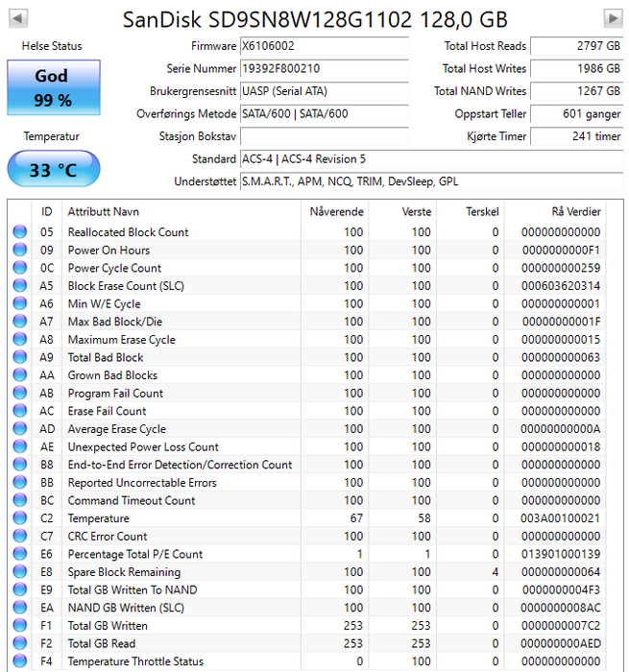Click status orb for Total GB Written To NAND
This screenshot has width=629, height=672.
[20, 589]
